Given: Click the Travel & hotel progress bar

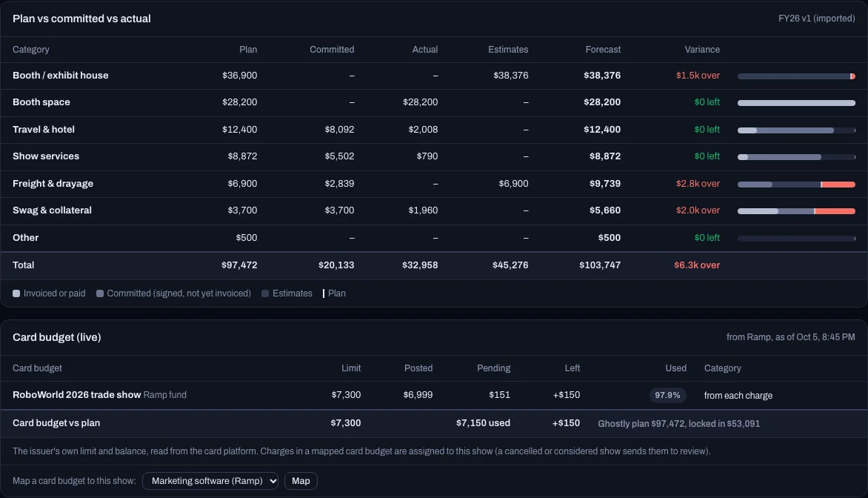Looking at the screenshot, I should [796, 130].
